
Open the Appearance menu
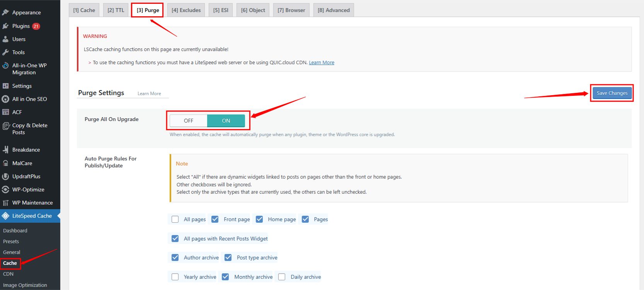coord(26,12)
